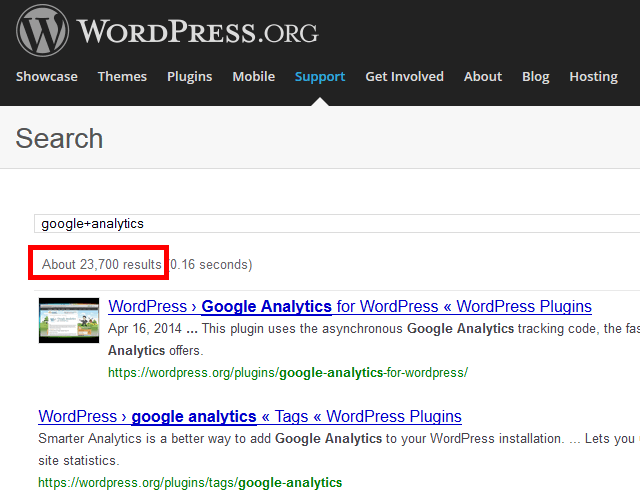Open the About page link
This screenshot has width=640, height=496.
click(482, 76)
